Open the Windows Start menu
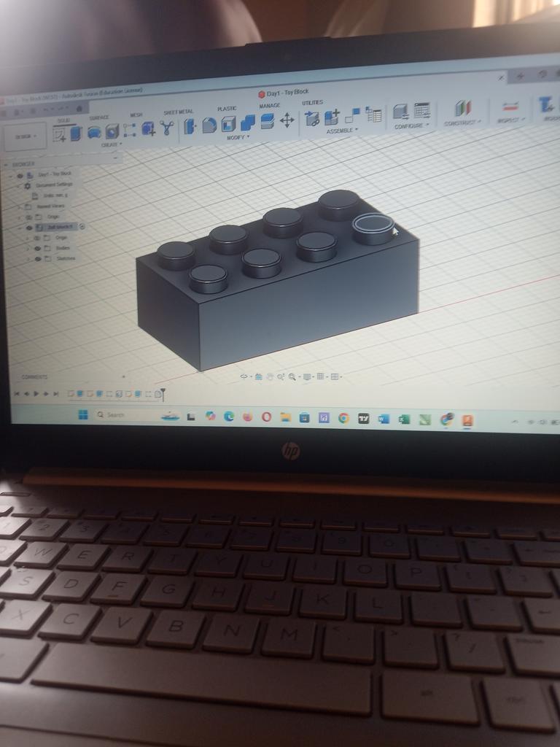Screen dimensions: 560x747 [x=83, y=414]
